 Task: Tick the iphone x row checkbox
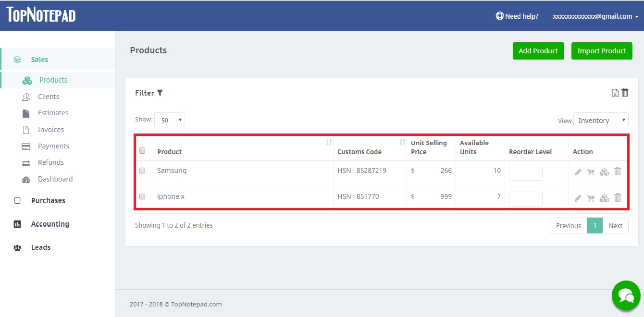tap(142, 196)
